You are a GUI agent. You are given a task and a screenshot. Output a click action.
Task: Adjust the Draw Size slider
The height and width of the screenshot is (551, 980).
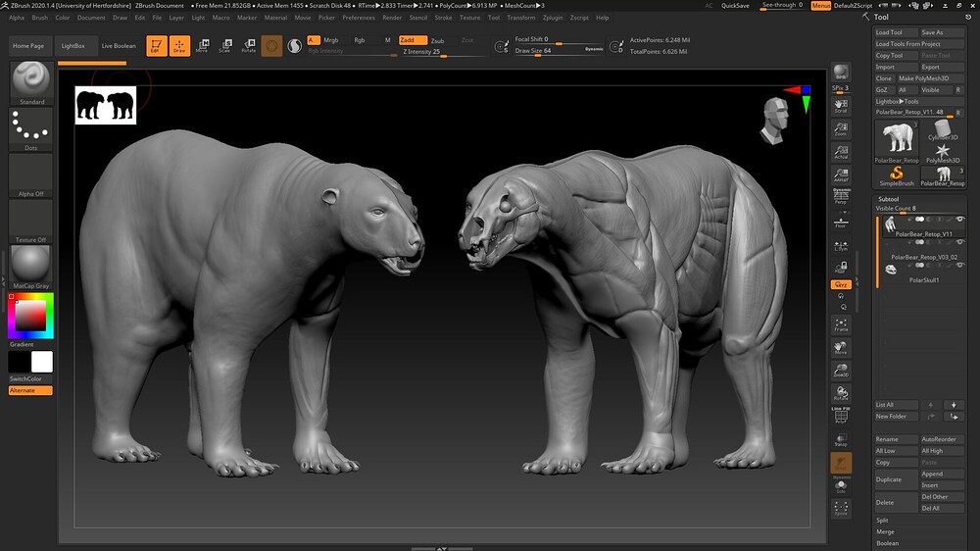(x=559, y=51)
